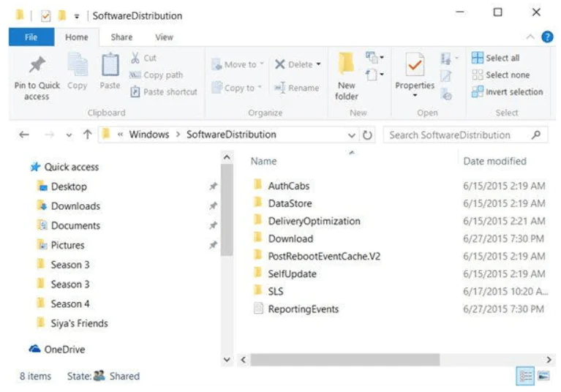Switch to large icons view
The height and width of the screenshot is (392, 561).
coord(543,376)
